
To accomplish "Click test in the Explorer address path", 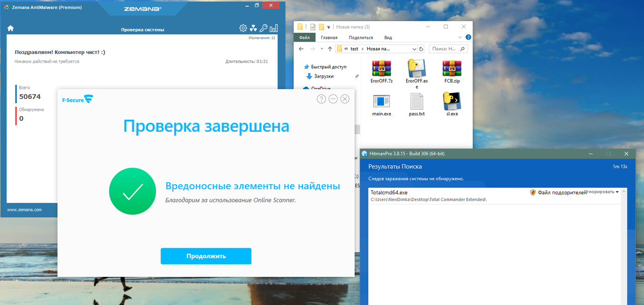I will coord(354,49).
